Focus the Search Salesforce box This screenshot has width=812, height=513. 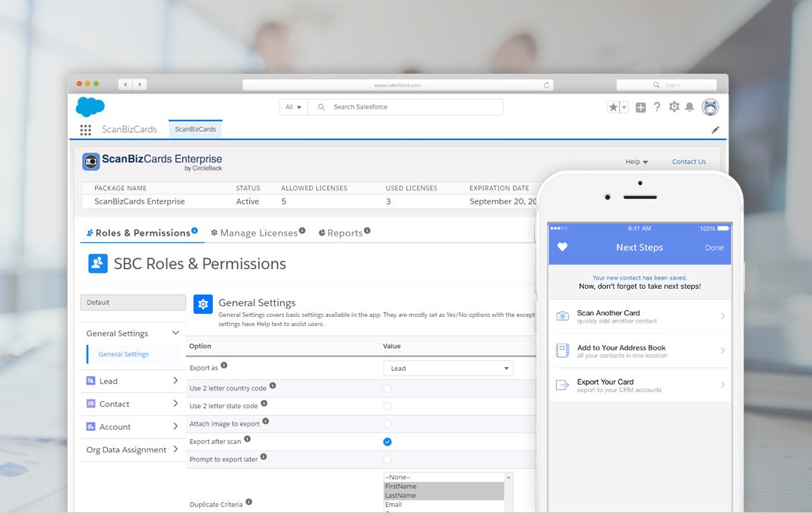(406, 106)
